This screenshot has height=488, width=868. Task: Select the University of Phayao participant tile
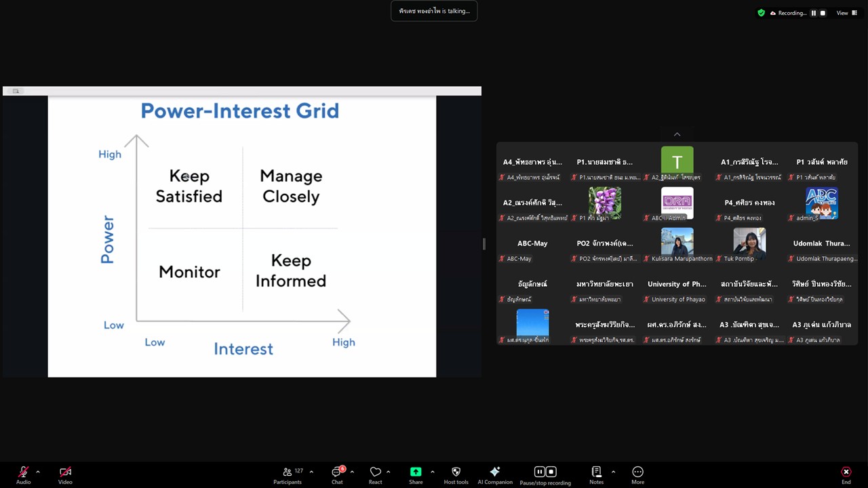[677, 285]
